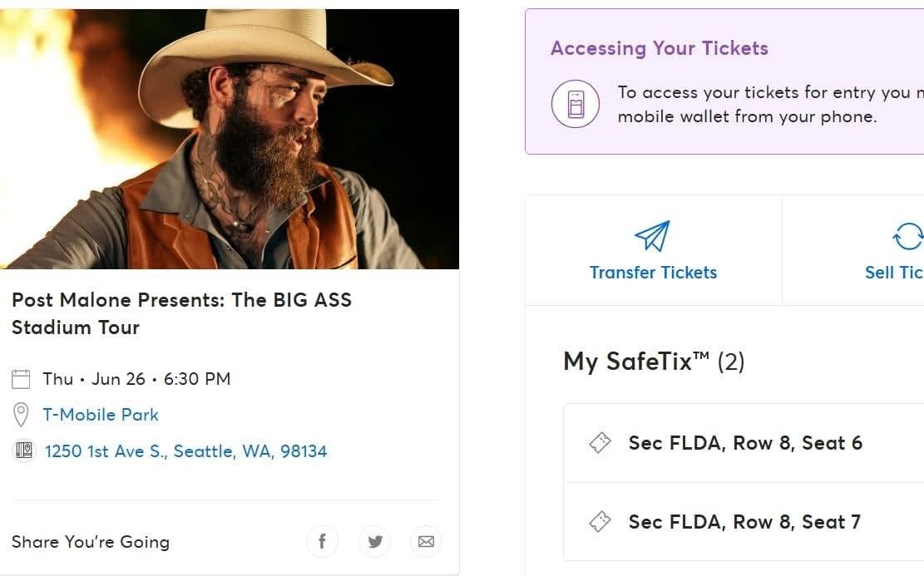Click the calendar icon beside event date

click(21, 379)
